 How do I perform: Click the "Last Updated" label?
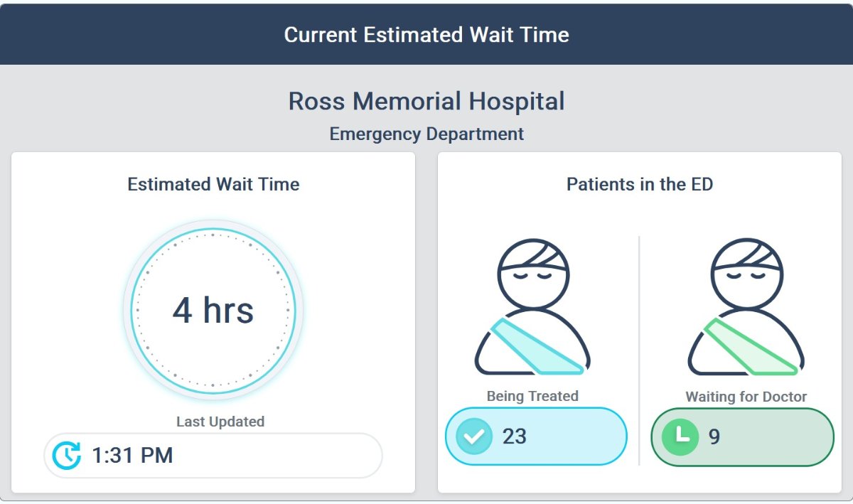220,422
